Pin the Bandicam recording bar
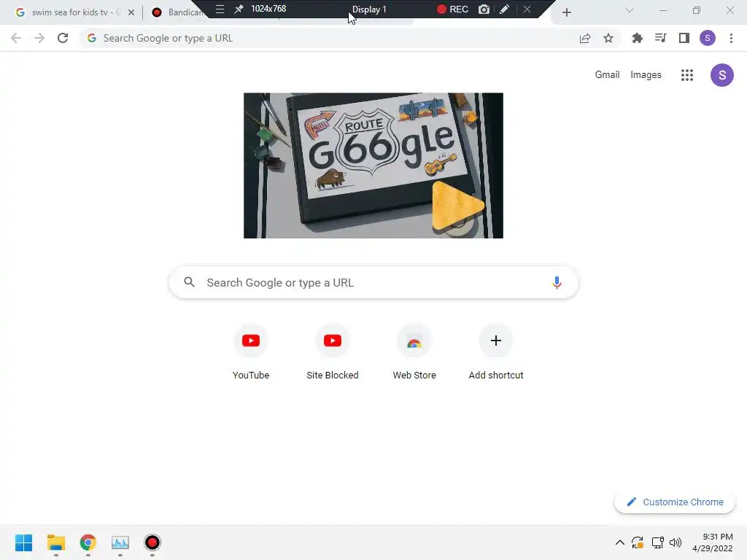747x560 pixels. [239, 9]
